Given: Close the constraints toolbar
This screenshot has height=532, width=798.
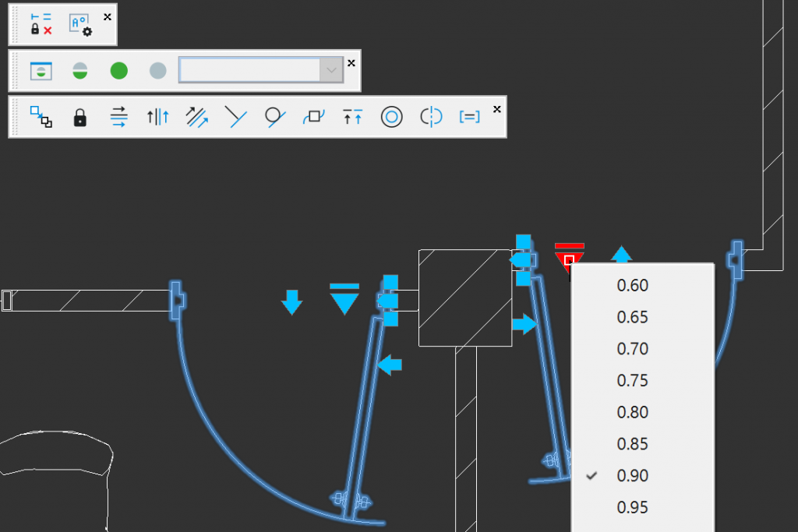Looking at the screenshot, I should pyautogui.click(x=497, y=109).
